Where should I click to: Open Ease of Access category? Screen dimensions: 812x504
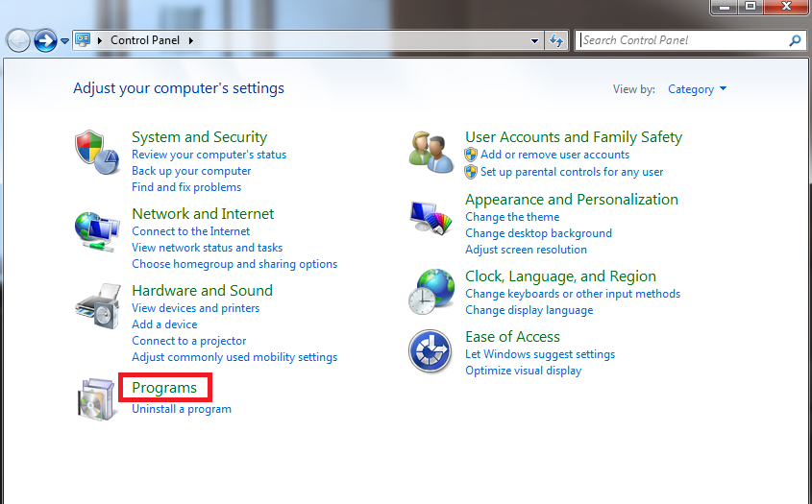pyautogui.click(x=513, y=337)
